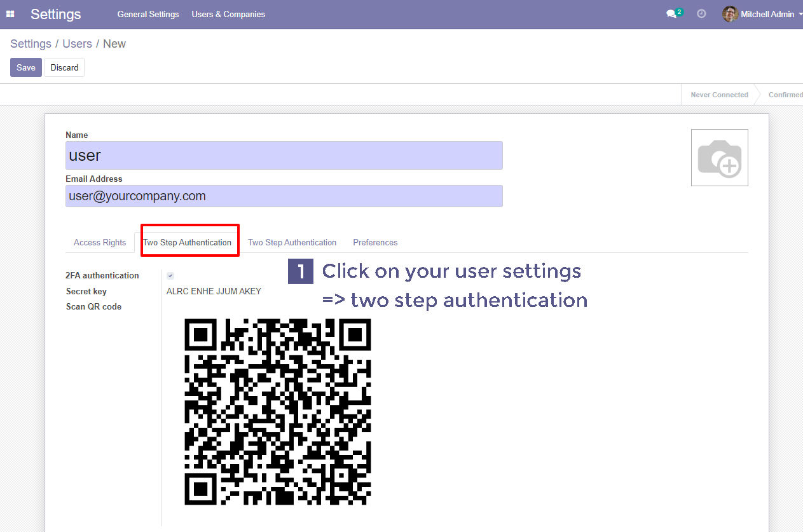Open the Users & Companies menu
Screen dimensions: 803x532
pyautogui.click(x=228, y=14)
